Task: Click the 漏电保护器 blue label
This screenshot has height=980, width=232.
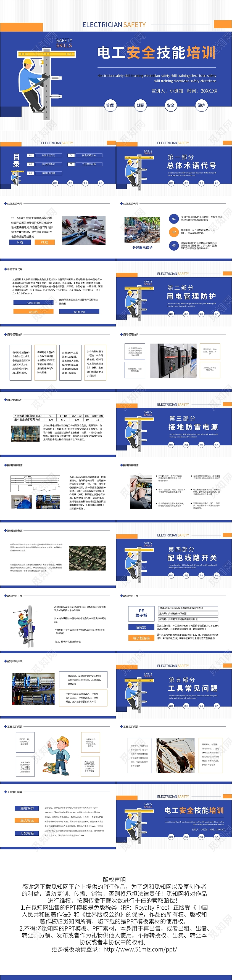Action: (x=79, y=311)
